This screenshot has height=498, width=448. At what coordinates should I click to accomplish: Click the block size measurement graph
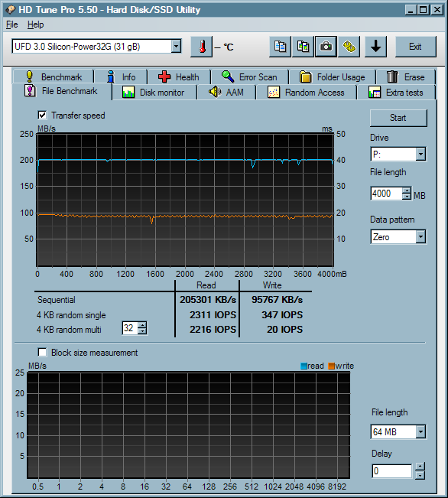189,425
